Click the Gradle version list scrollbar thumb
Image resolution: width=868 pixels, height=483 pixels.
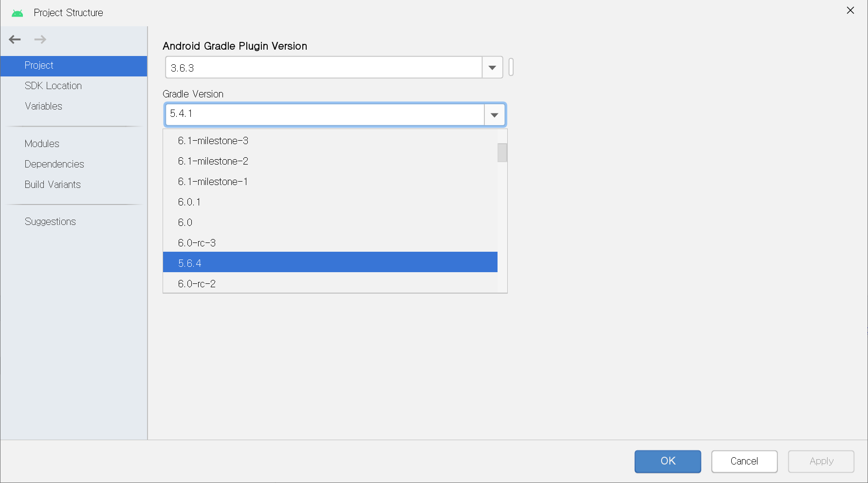point(502,152)
